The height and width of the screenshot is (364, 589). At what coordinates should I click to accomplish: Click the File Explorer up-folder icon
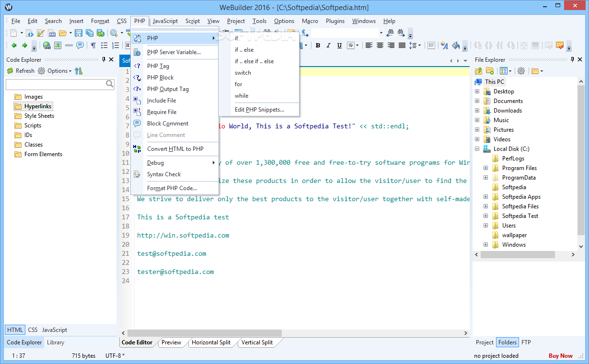pyautogui.click(x=478, y=71)
